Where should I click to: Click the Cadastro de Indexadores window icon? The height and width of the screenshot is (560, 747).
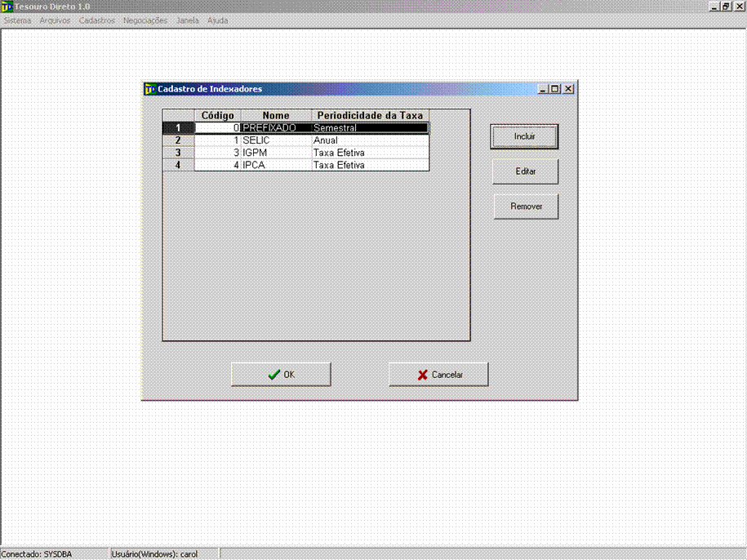[x=149, y=89]
